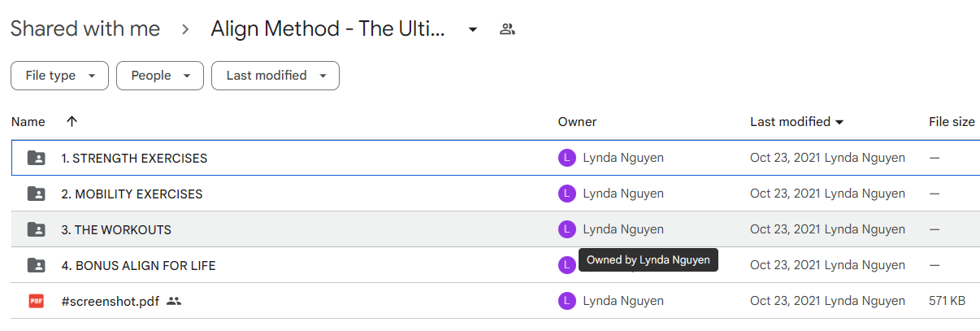Open the Last modified filter dropdown

pos(275,76)
